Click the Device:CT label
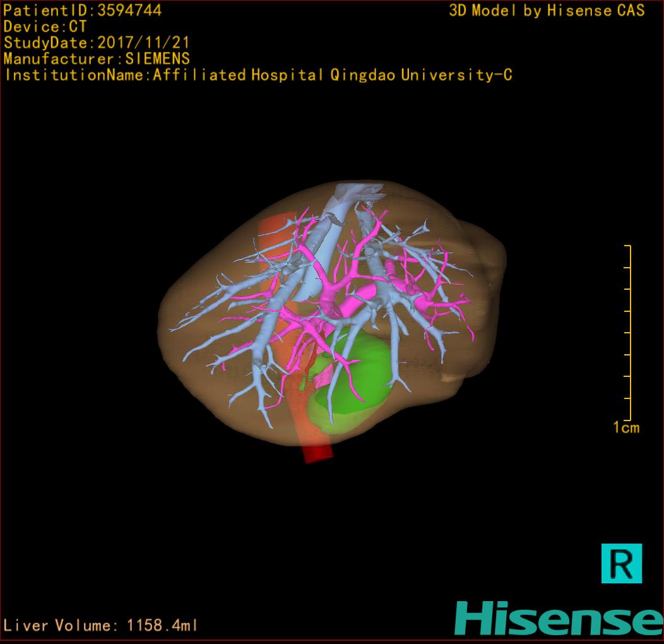The image size is (664, 644). click(x=45, y=27)
